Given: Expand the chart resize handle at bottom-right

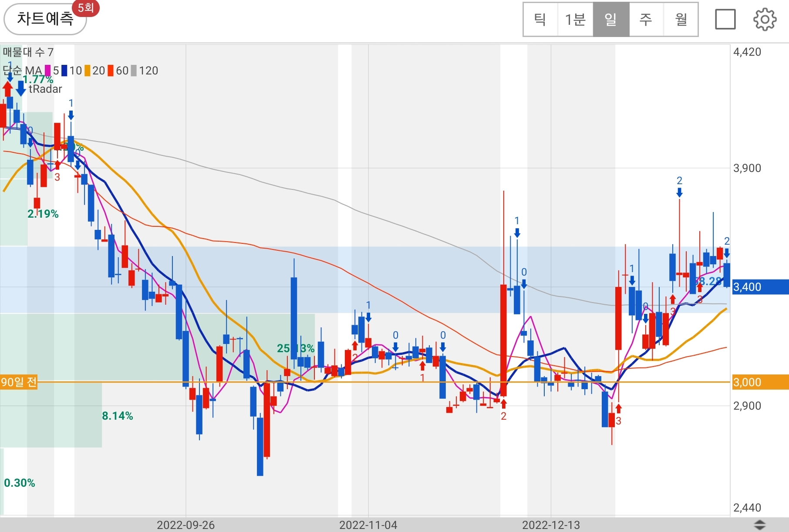Looking at the screenshot, I should pos(759,525).
